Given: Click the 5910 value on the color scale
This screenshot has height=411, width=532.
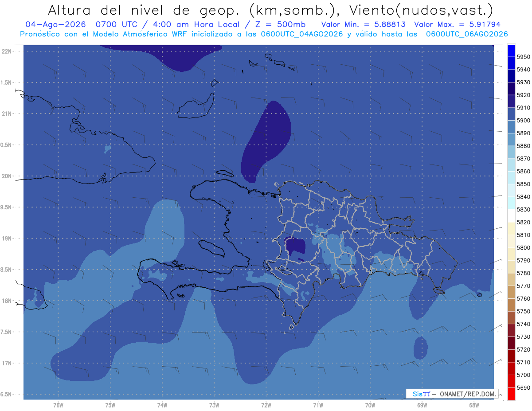Looking at the screenshot, I should point(524,108).
